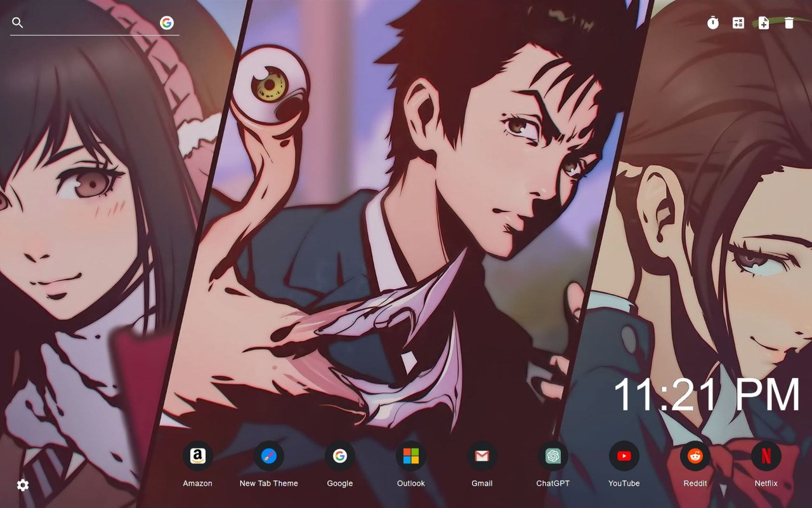Launch the New Tab Theme shortcut icon

click(x=269, y=456)
